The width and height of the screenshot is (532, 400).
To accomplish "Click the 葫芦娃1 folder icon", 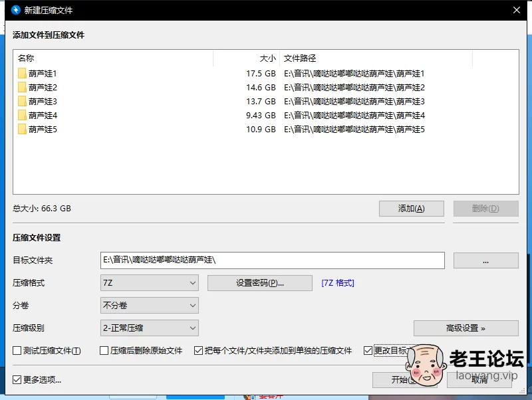I will click(22, 73).
